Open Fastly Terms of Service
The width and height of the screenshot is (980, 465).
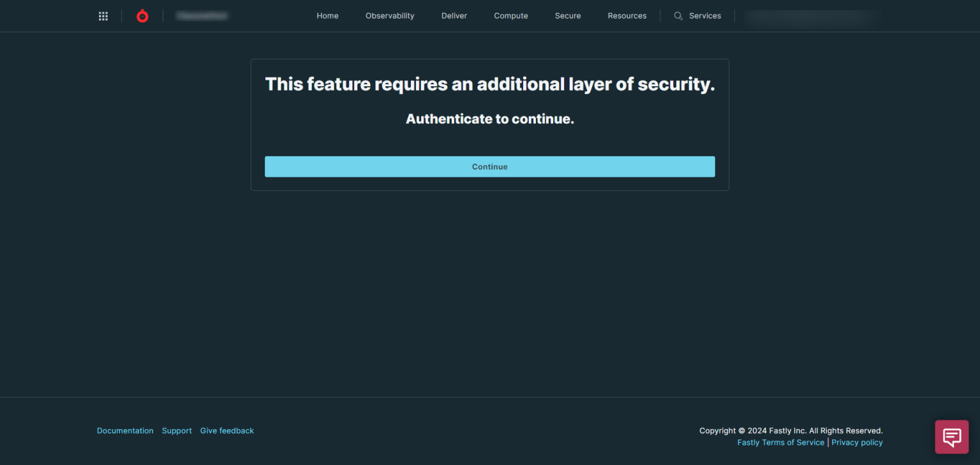click(780, 442)
